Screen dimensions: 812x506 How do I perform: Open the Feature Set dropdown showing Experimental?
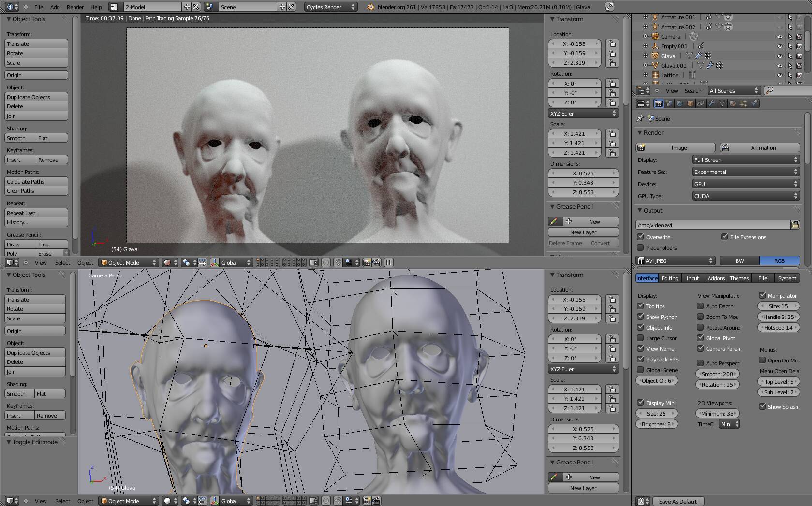pyautogui.click(x=745, y=172)
